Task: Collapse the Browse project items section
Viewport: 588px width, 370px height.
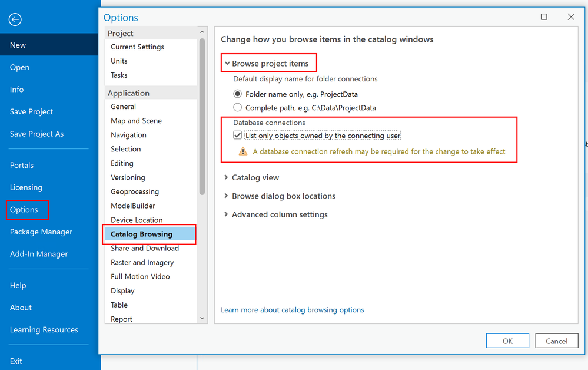Action: tap(227, 64)
